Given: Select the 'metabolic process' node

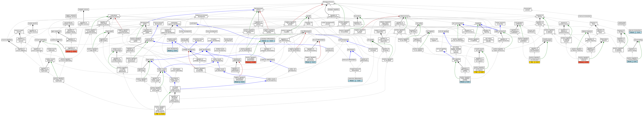Looking at the screenshot, I should pos(83,9).
